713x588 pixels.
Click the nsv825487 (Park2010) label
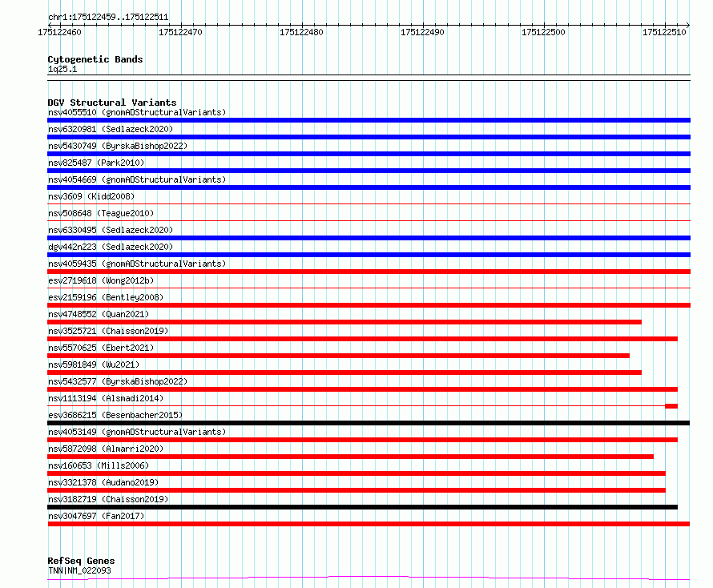[96, 163]
